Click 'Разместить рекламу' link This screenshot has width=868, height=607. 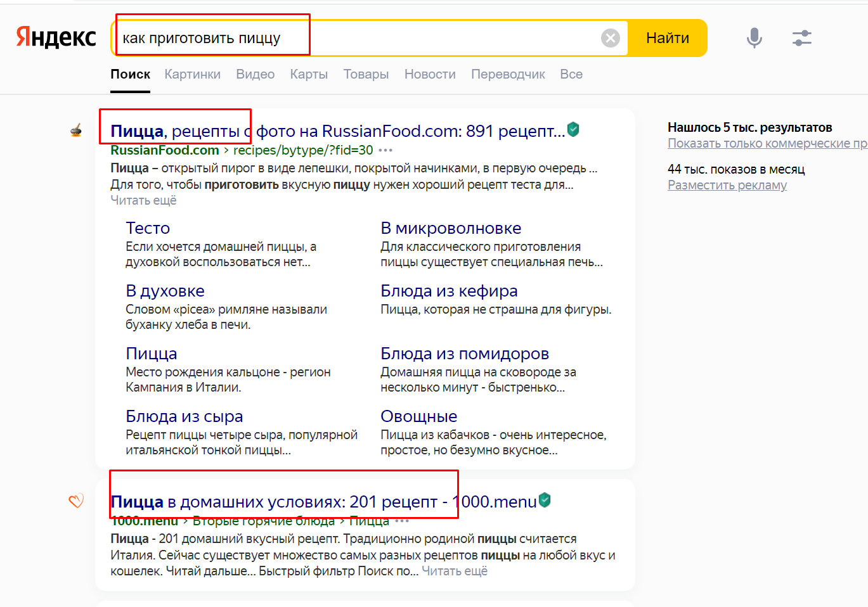click(x=727, y=185)
